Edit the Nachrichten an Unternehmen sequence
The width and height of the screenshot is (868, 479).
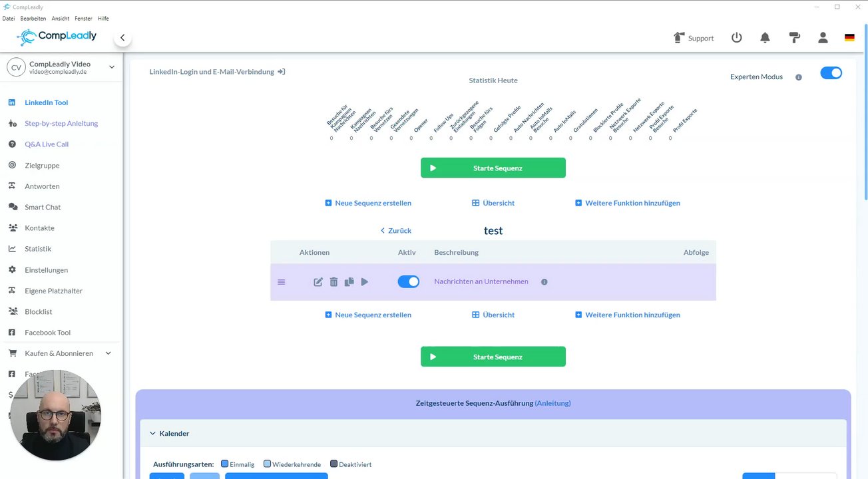(x=318, y=282)
